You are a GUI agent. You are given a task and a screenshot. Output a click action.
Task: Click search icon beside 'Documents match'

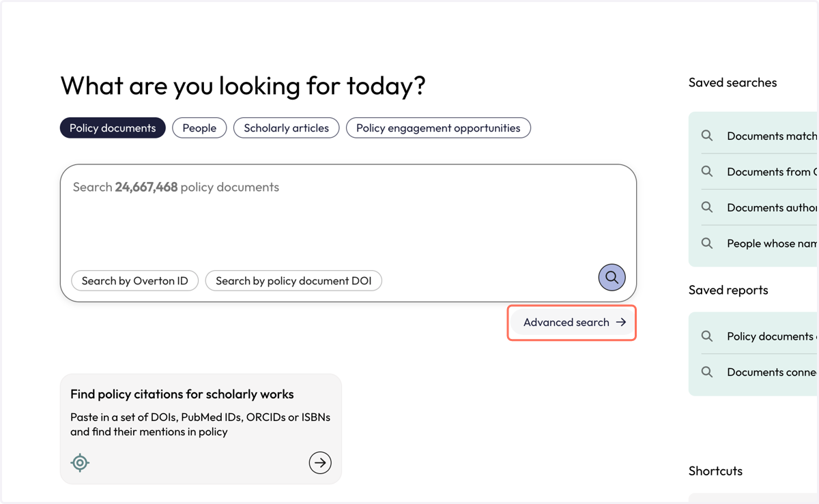point(707,136)
